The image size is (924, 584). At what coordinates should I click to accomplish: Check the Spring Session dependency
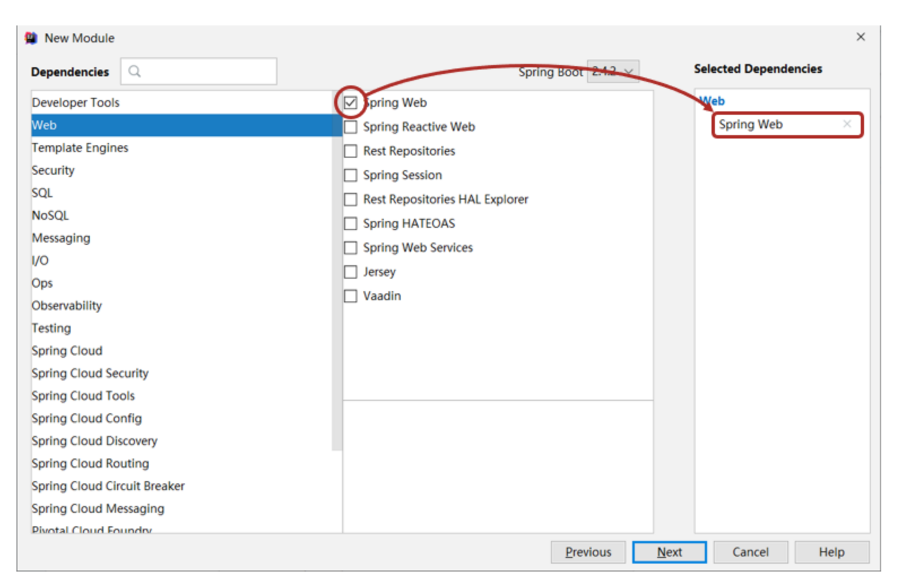coord(350,175)
